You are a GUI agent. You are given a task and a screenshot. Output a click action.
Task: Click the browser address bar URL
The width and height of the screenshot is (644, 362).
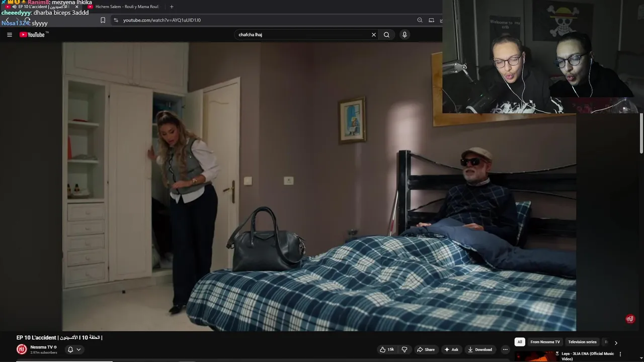[x=162, y=20]
